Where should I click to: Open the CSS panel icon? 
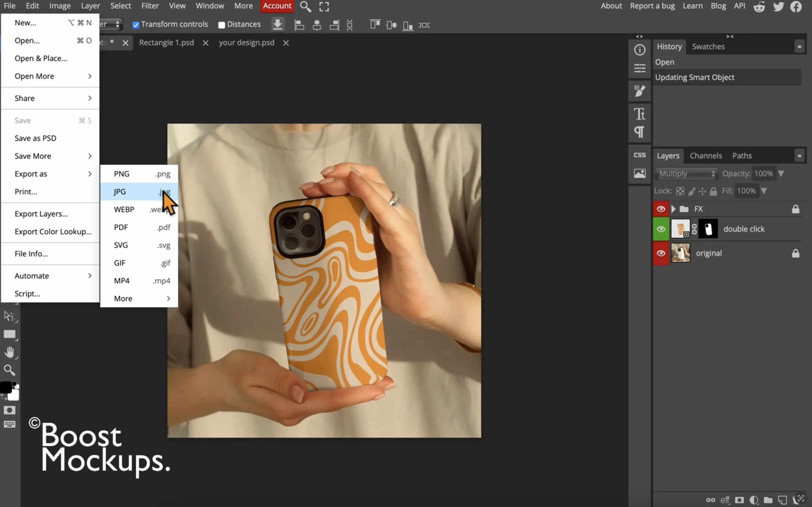point(639,155)
